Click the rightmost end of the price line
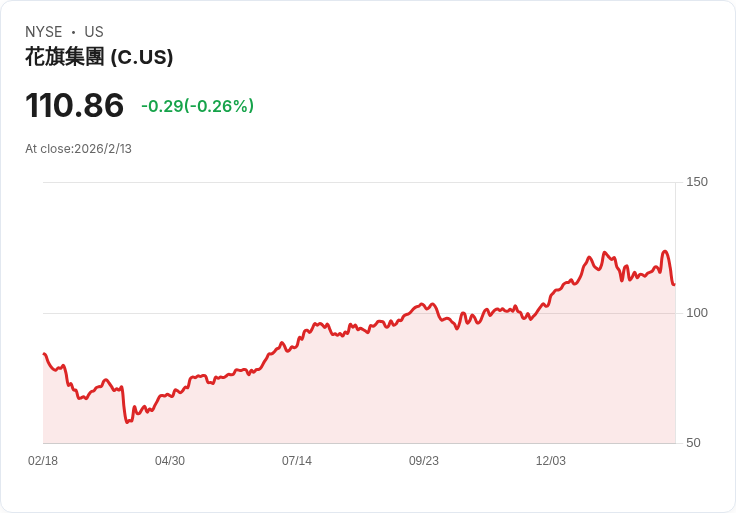Image resolution: width=736 pixels, height=513 pixels. (674, 285)
